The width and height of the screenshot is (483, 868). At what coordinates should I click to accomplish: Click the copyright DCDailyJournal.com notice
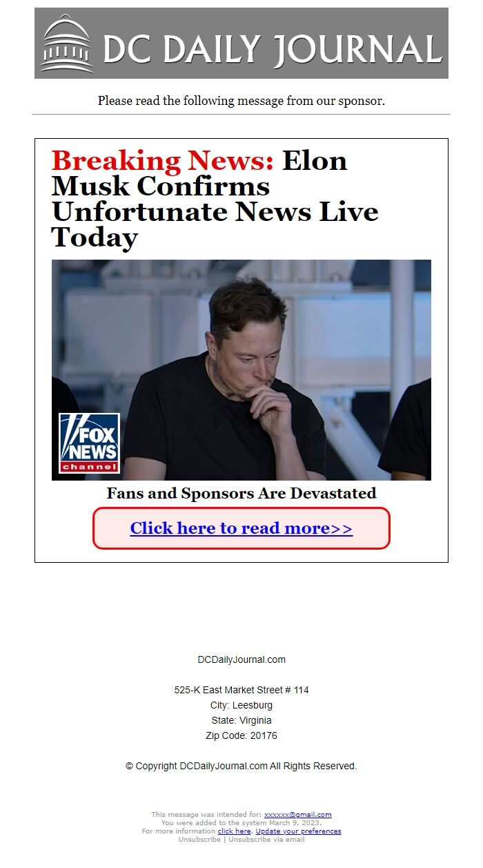pos(241,766)
